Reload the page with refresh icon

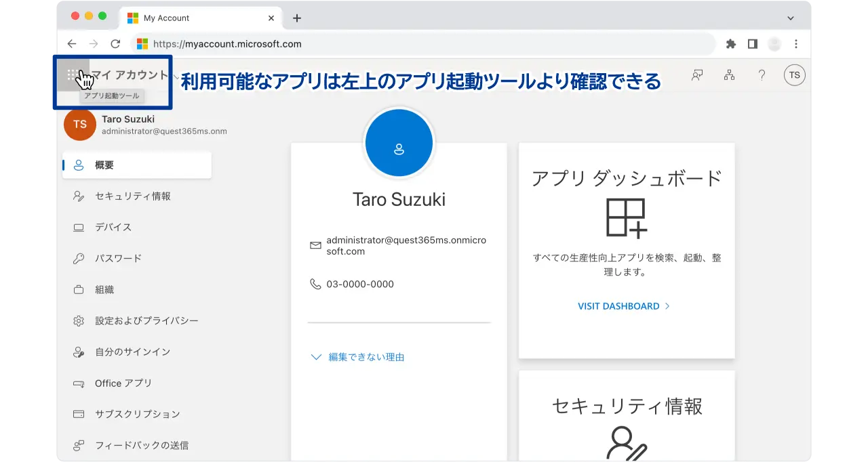(115, 44)
